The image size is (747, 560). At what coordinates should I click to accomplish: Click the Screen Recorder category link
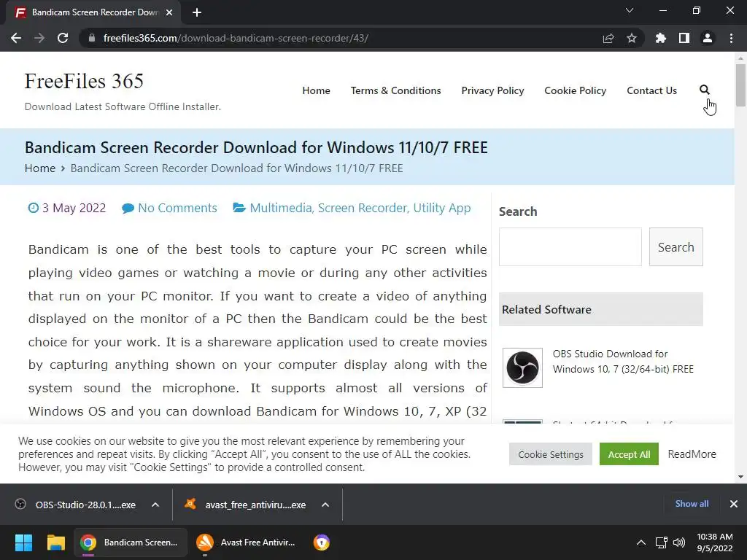(x=363, y=208)
